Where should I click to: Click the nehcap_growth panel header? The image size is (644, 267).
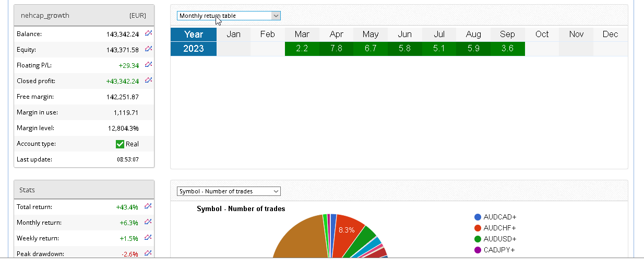tap(84, 16)
